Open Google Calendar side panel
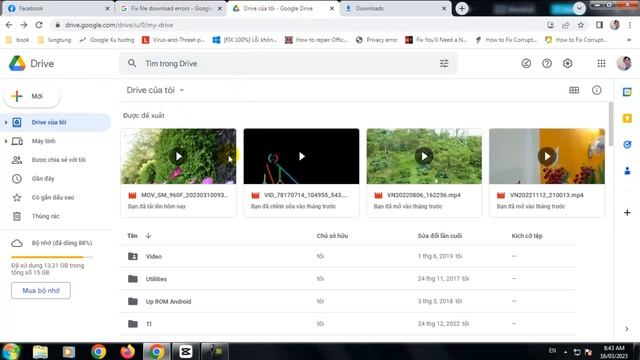Image resolution: width=640 pixels, height=360 pixels. [627, 92]
